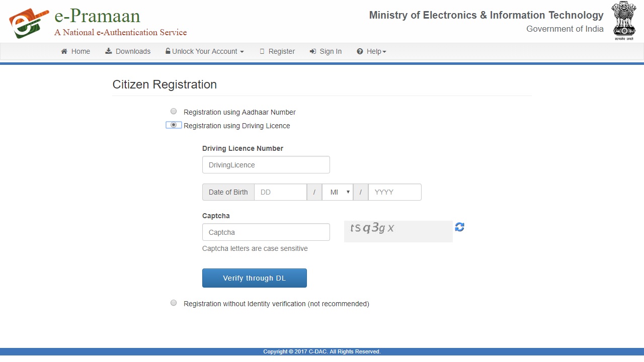The width and height of the screenshot is (644, 362).
Task: Choose Registration without Identity verification
Action: [174, 303]
